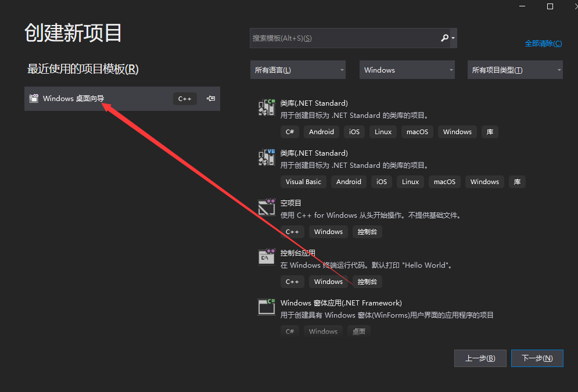Open the 所有项目类型 dropdown
This screenshot has height=392, width=578.
(515, 70)
